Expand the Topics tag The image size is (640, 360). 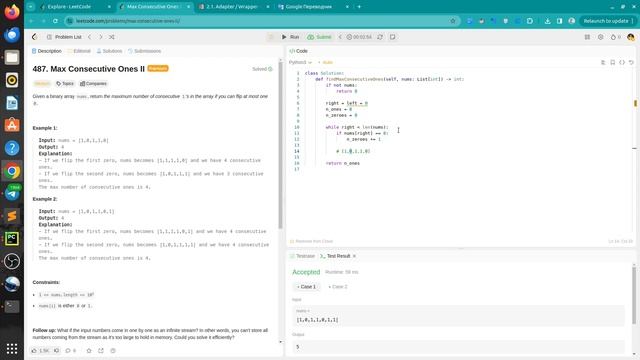click(65, 84)
